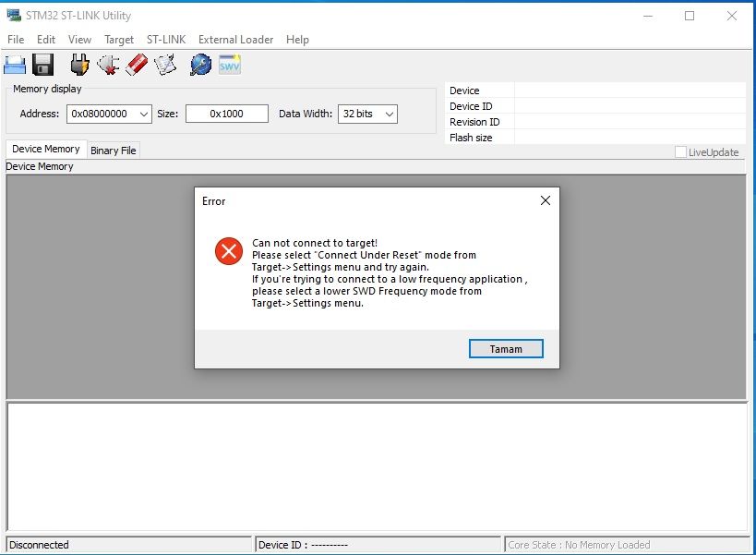Screen dimensions: 756x555
Task: Click the ST website globe icon
Action: pos(200,65)
